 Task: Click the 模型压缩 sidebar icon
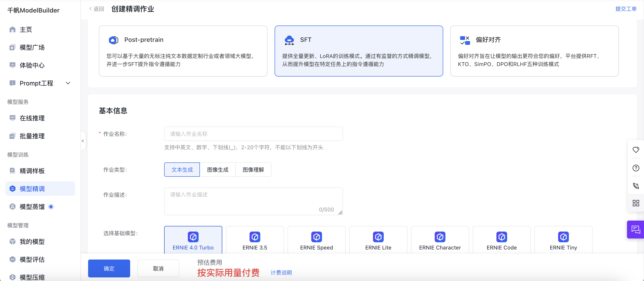12,277
